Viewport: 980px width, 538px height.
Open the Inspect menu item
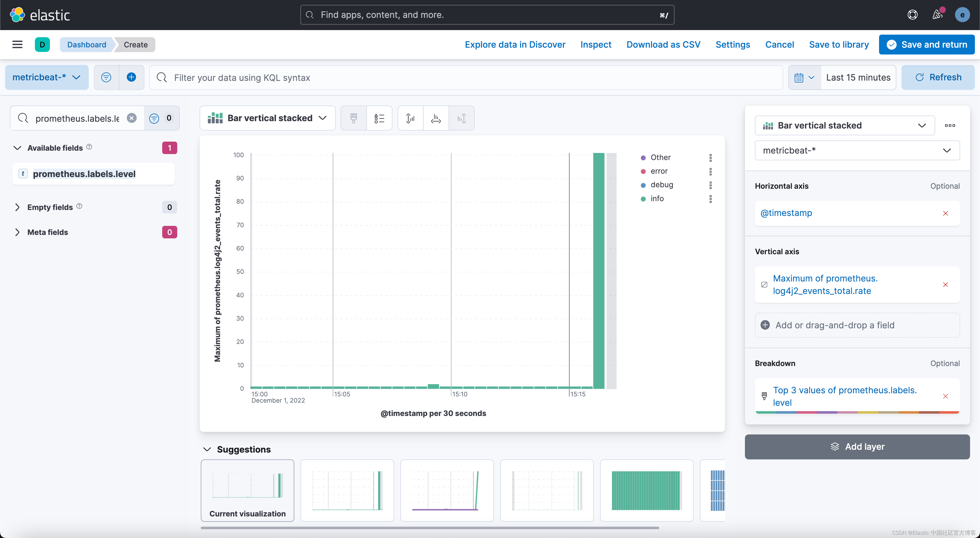pyautogui.click(x=596, y=45)
